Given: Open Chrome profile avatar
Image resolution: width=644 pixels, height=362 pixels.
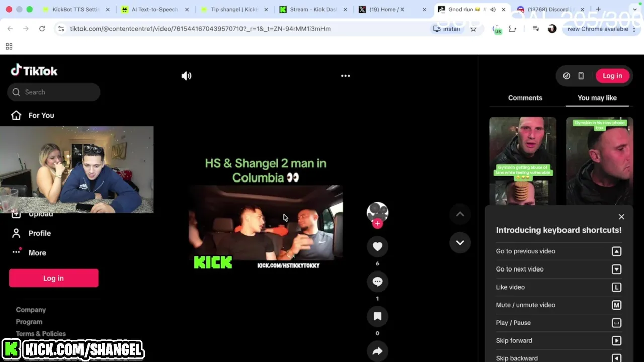Looking at the screenshot, I should [552, 29].
